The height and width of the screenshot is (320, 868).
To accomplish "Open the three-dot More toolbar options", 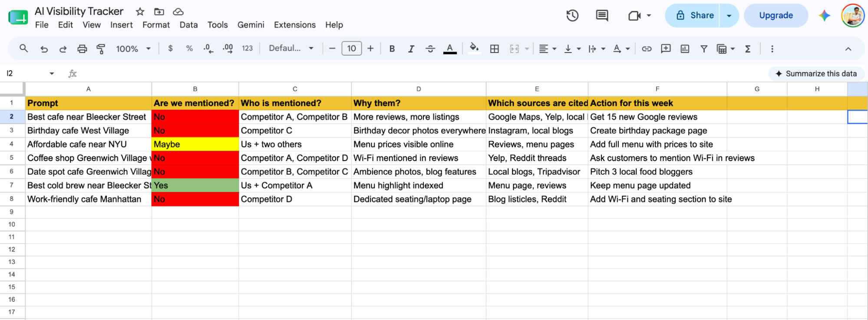I will pos(772,49).
